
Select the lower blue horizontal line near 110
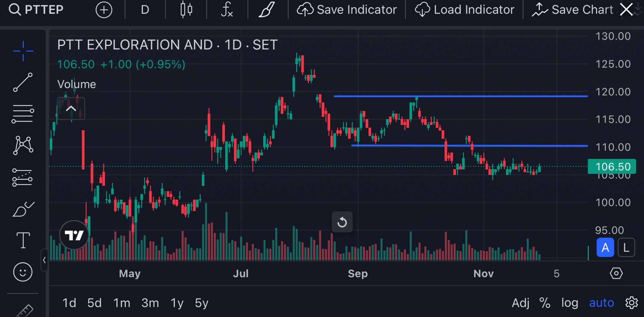point(469,146)
